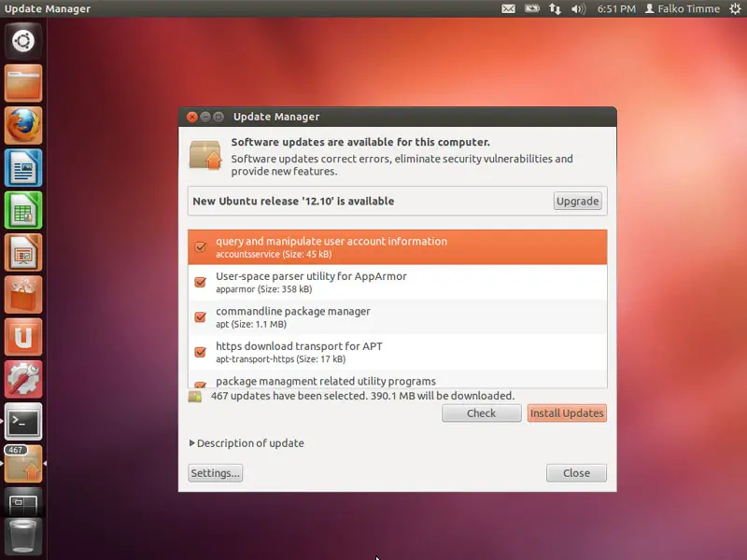Open the Falko Timme user menu
The image size is (747, 560).
(x=683, y=8)
